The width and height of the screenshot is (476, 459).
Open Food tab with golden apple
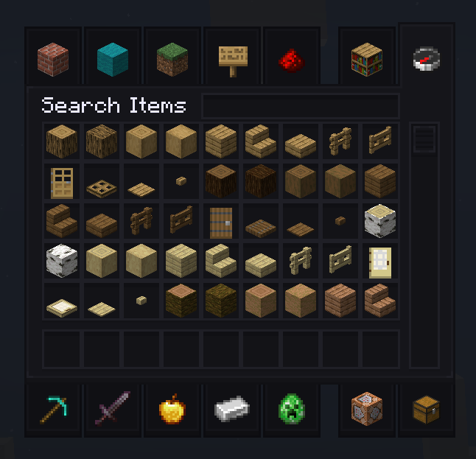click(172, 410)
